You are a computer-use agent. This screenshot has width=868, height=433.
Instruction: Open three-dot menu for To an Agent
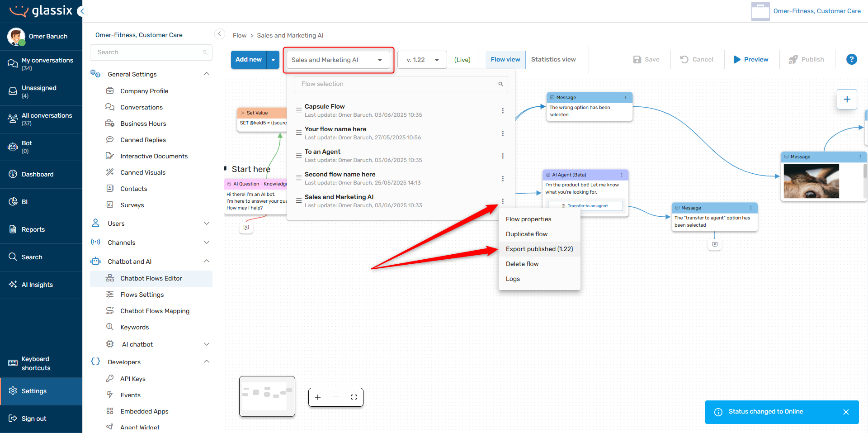(x=503, y=156)
